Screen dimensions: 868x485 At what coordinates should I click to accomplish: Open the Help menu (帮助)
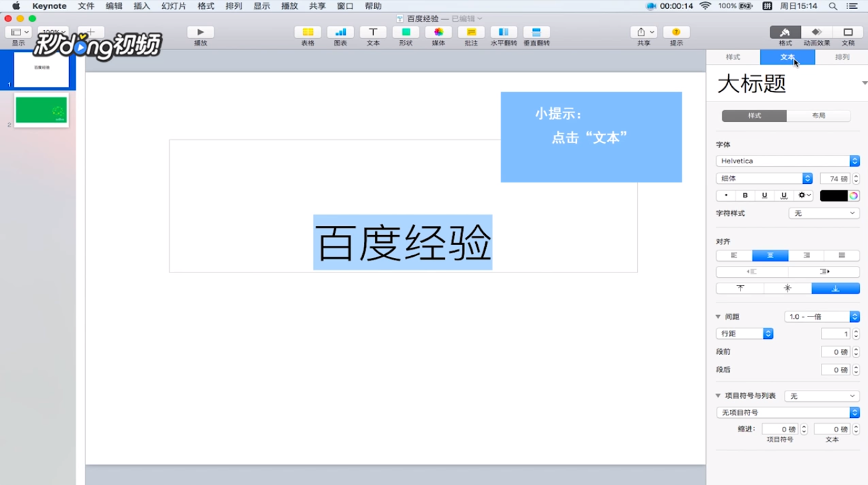[373, 6]
